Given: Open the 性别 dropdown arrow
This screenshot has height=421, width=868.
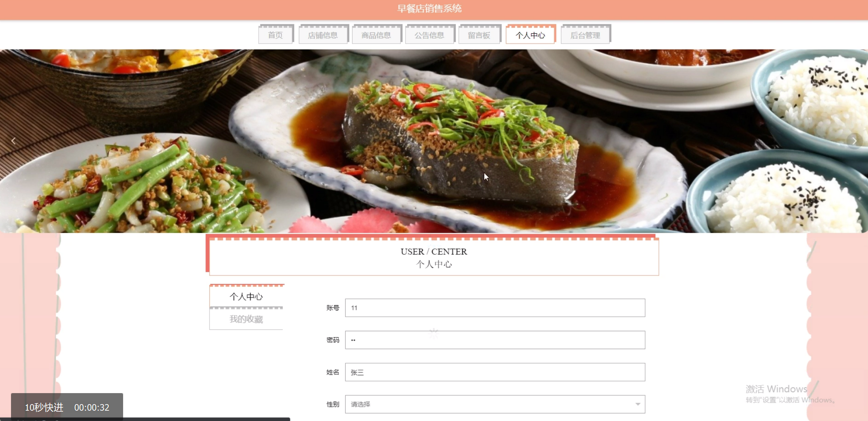Looking at the screenshot, I should 638,404.
